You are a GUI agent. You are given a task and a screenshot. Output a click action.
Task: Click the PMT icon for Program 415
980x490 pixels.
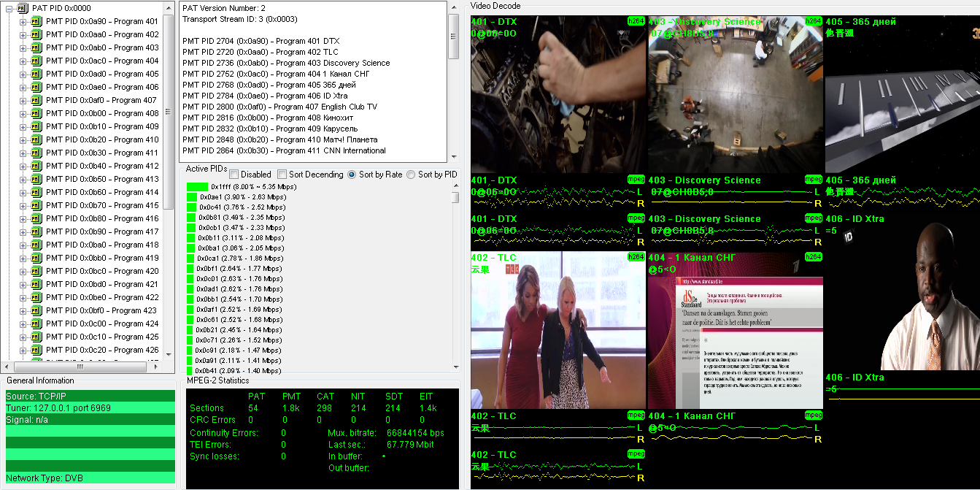36,205
